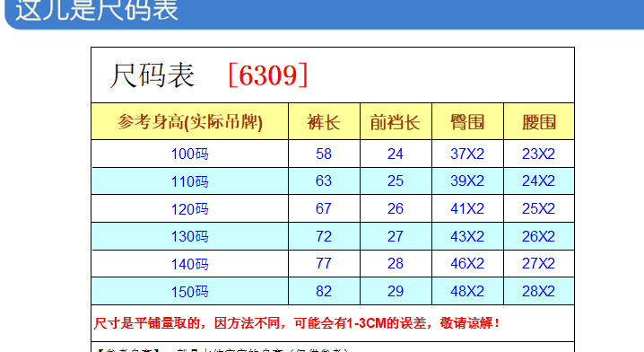Select the 臀围 column header
The image size is (644, 352).
(467, 122)
